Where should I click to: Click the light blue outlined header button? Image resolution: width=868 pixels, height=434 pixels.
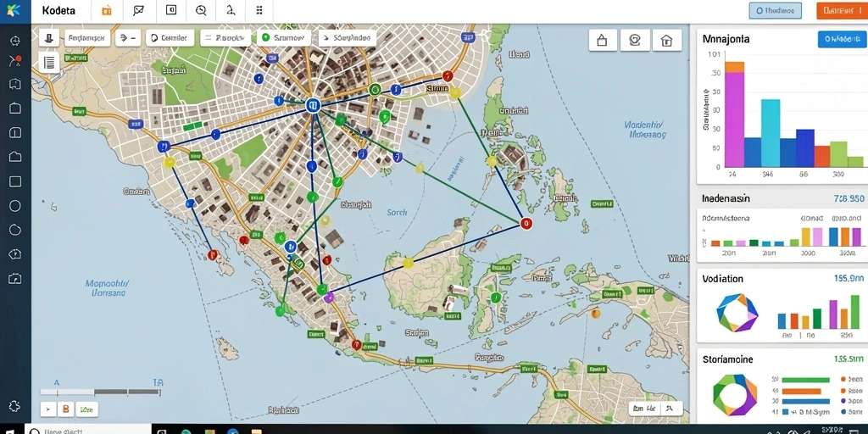pyautogui.click(x=775, y=10)
